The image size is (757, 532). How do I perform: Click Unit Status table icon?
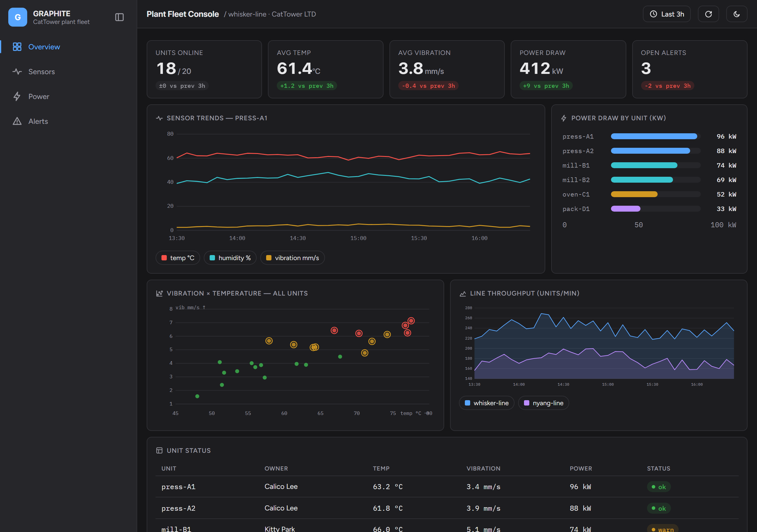pyautogui.click(x=159, y=451)
